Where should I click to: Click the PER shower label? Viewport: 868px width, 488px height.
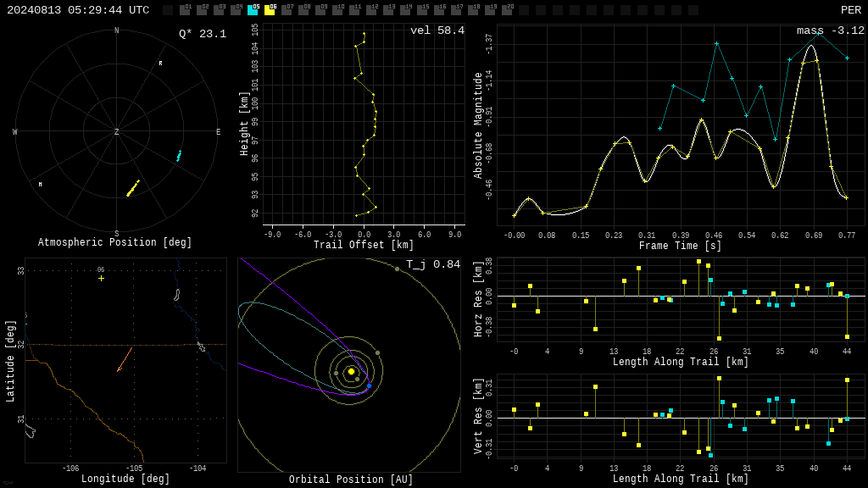coord(851,10)
